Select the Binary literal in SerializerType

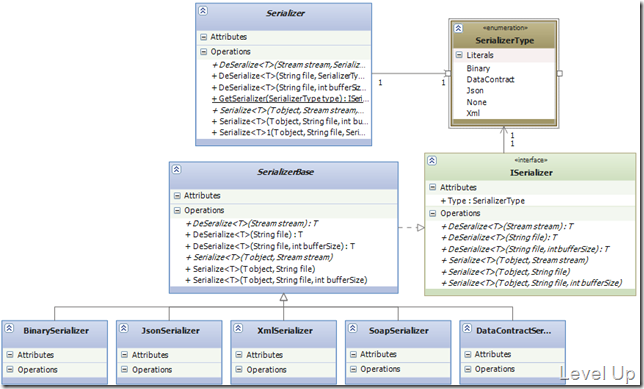pyautogui.click(x=478, y=68)
